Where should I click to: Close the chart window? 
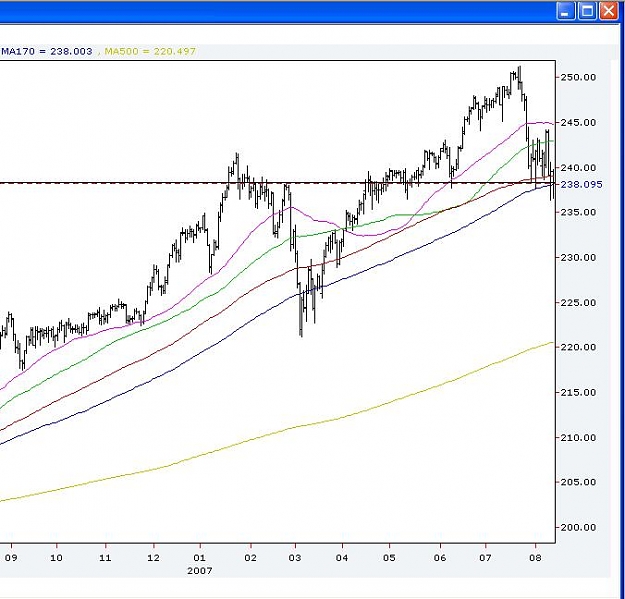click(608, 11)
